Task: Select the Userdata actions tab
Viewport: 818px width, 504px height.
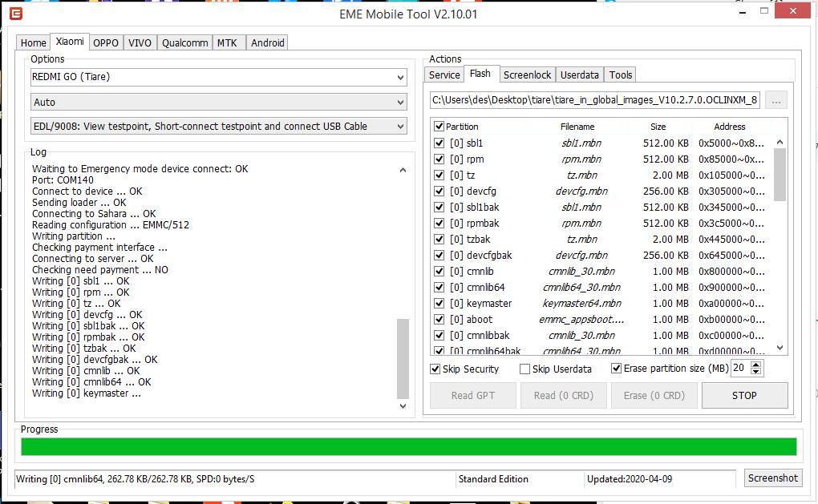Action: click(580, 75)
